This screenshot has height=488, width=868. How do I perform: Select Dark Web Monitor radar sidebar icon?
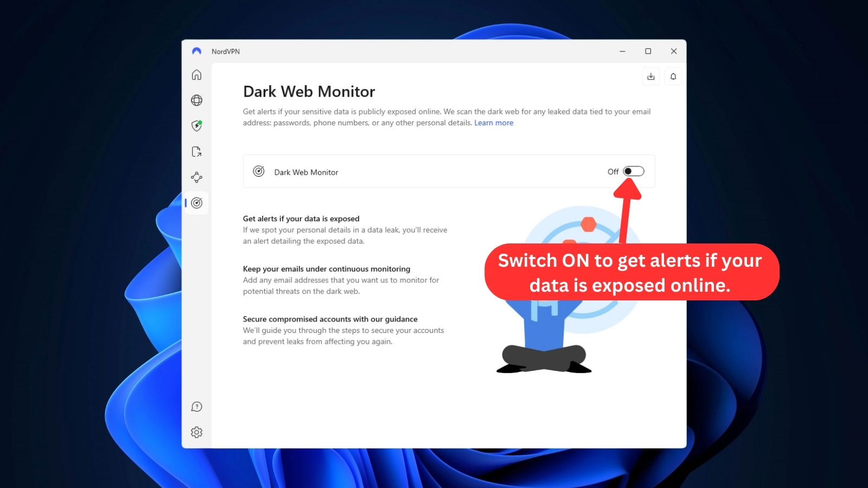coord(196,203)
